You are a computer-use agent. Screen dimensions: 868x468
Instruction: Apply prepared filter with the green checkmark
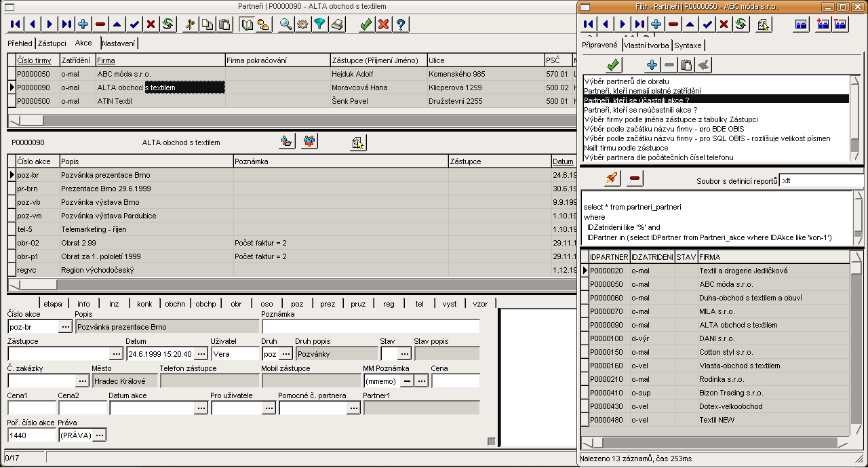(614, 65)
